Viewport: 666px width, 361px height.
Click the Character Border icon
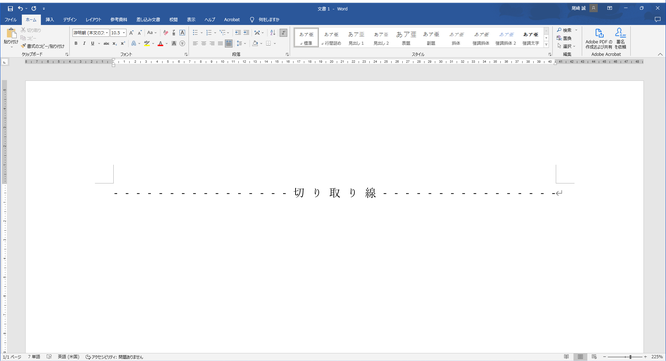[x=182, y=33]
